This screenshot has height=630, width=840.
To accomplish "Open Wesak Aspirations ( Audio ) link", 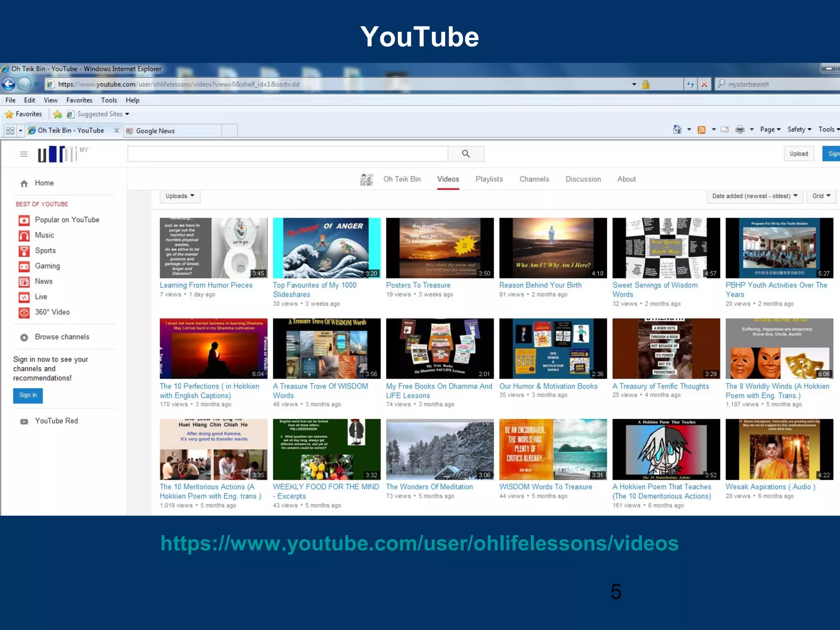I will click(770, 487).
